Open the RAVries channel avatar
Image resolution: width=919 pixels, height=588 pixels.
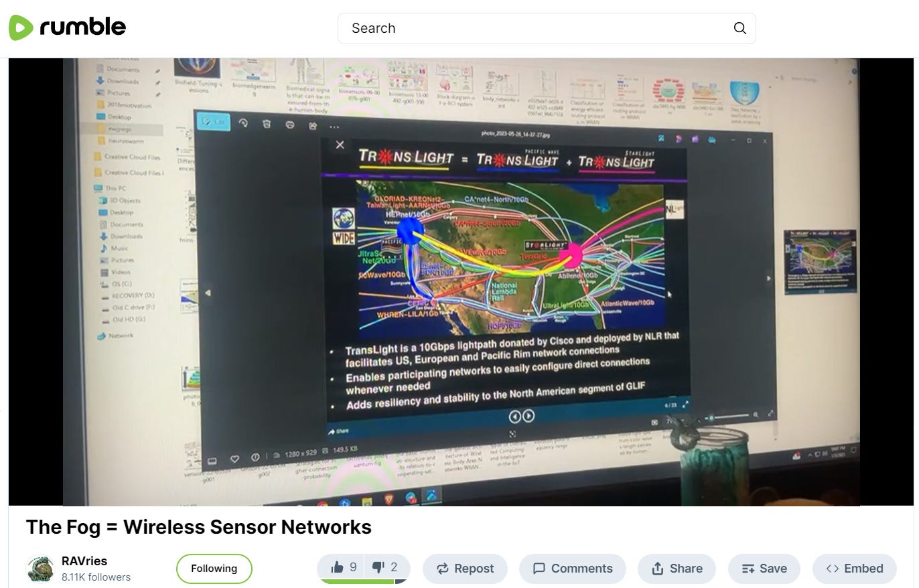point(40,569)
